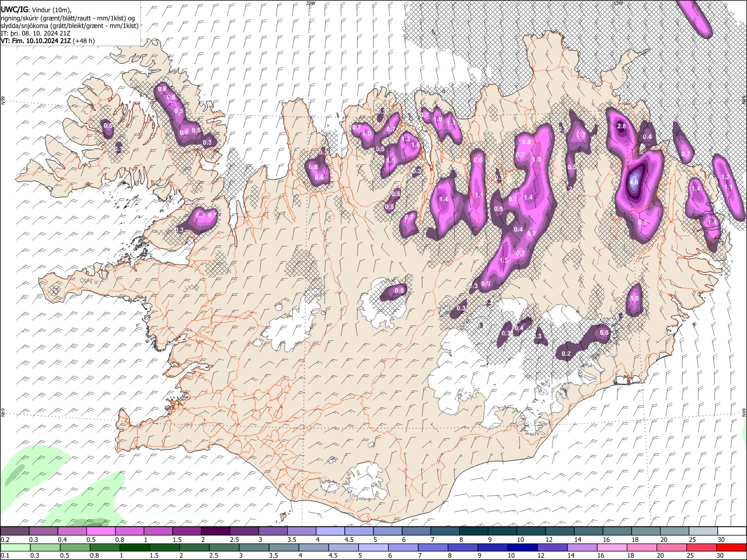Click the UWC/IG title text
This screenshot has width=747, height=560.
click(14, 10)
